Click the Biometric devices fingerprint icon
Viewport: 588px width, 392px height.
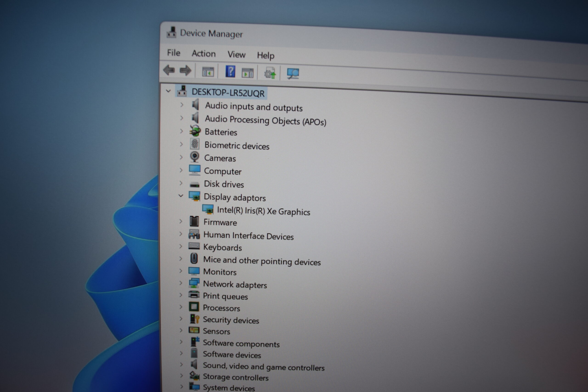point(195,144)
